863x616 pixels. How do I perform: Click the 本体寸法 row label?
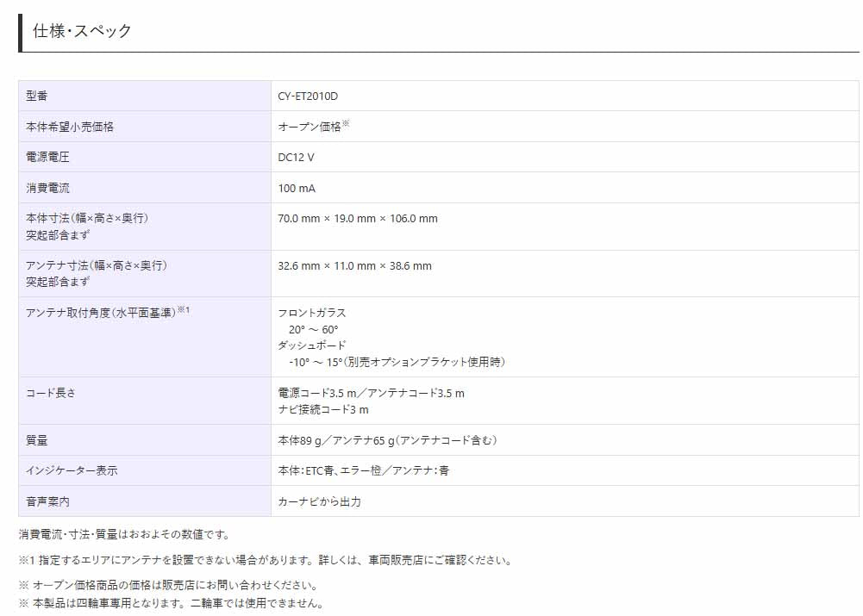click(86, 219)
